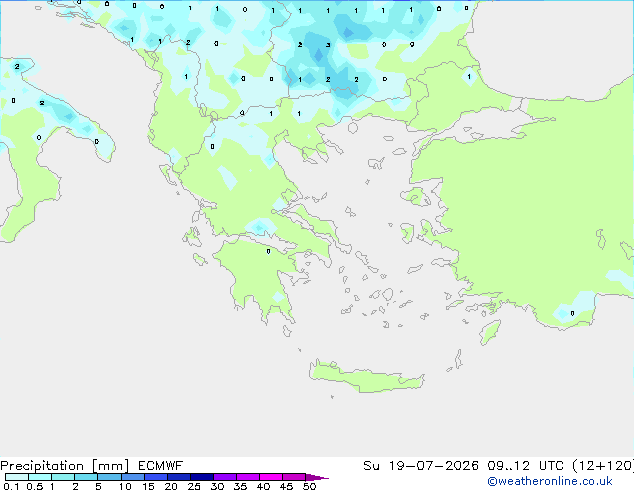Click the island of Crete on map
The height and width of the screenshot is (490, 634).
366,377
